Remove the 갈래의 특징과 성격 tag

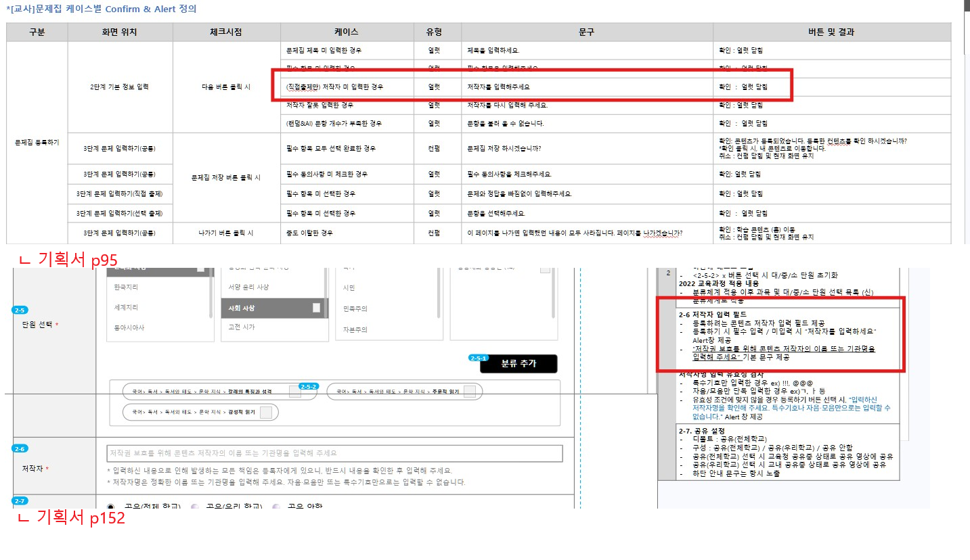pos(295,392)
